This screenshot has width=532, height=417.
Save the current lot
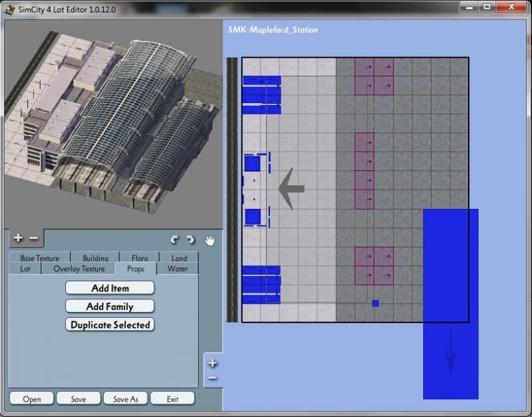(x=78, y=398)
